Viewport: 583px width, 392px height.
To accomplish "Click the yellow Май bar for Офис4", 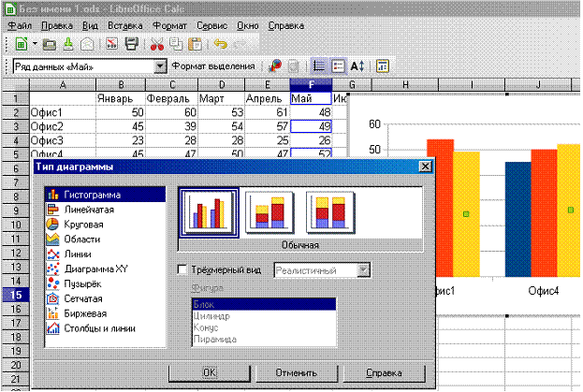I will click(x=569, y=211).
